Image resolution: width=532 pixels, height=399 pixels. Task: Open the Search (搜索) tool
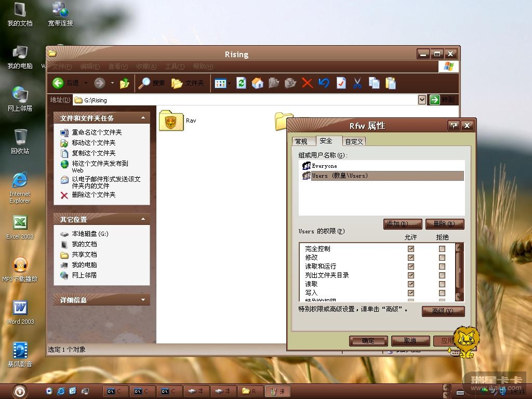click(x=152, y=83)
